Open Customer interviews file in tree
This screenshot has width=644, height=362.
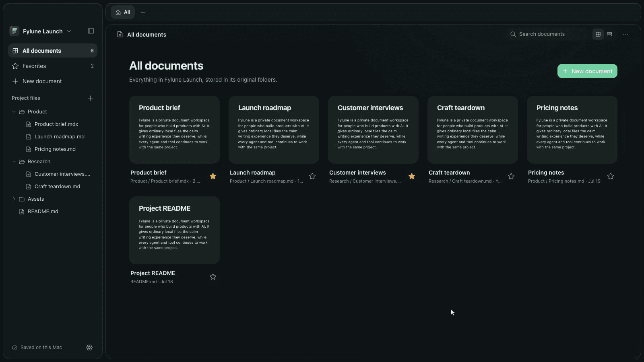pos(58,174)
